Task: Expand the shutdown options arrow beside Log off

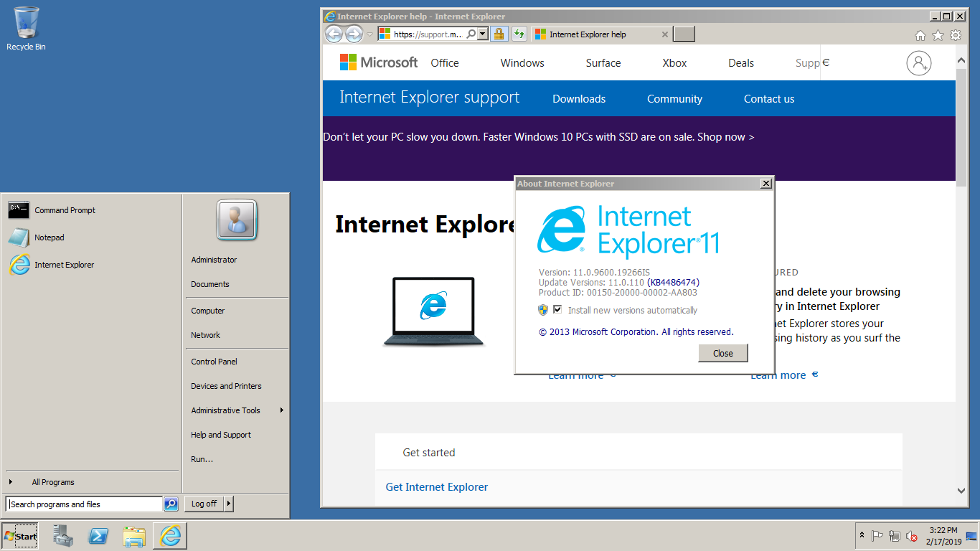Action: [x=229, y=504]
